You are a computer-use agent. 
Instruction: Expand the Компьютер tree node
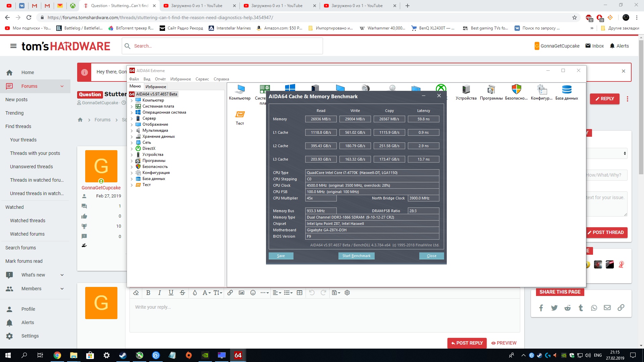[x=132, y=100]
